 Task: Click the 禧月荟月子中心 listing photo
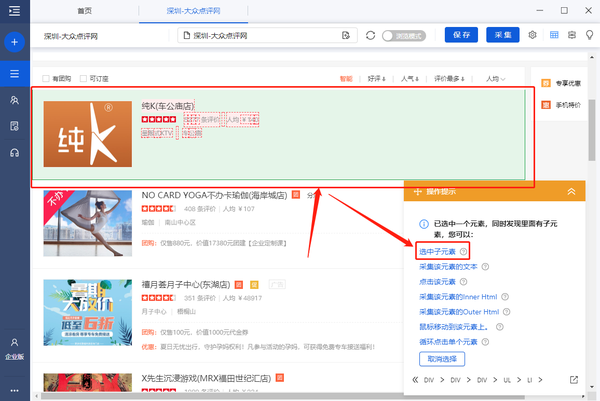(88, 313)
